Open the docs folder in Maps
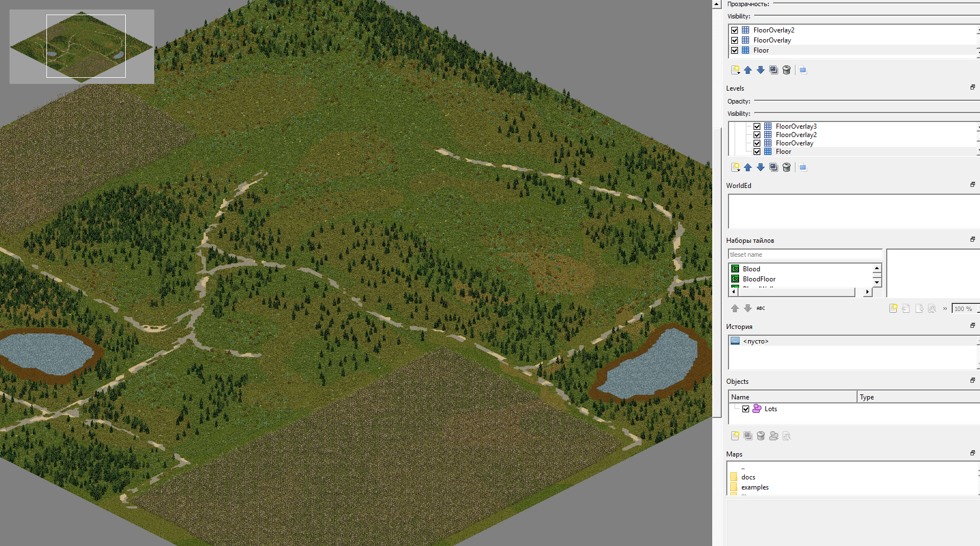The height and width of the screenshot is (546, 980). pyautogui.click(x=748, y=477)
